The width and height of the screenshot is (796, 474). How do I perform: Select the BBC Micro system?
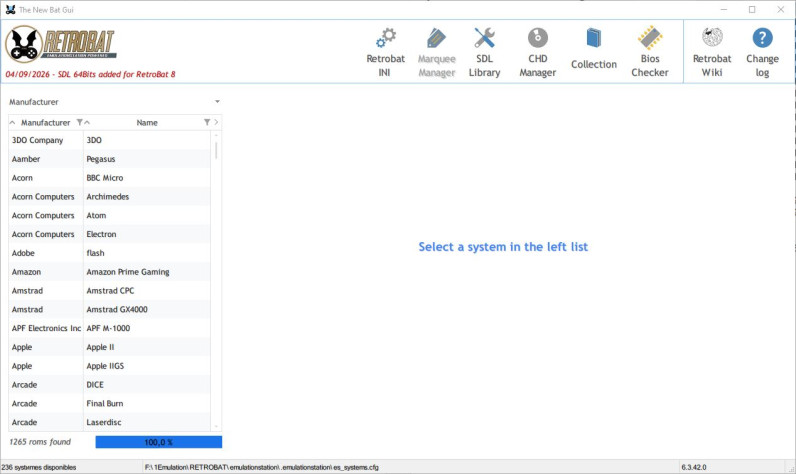coord(147,178)
